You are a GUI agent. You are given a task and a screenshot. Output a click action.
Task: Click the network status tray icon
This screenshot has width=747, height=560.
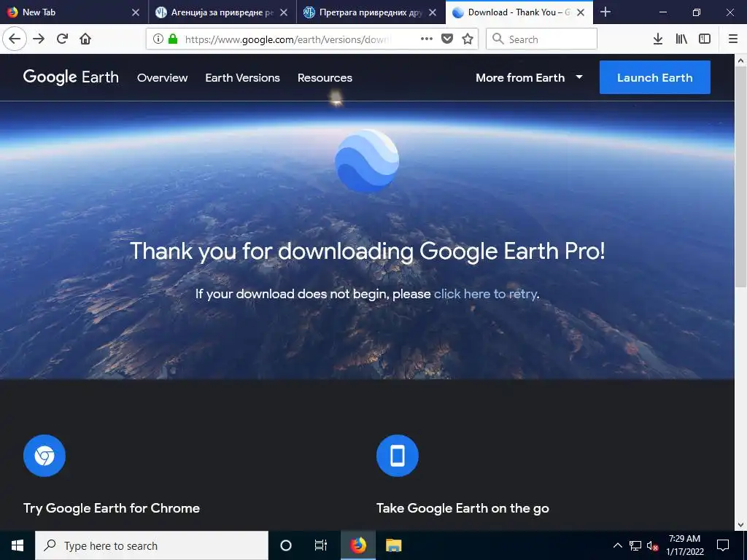click(635, 545)
